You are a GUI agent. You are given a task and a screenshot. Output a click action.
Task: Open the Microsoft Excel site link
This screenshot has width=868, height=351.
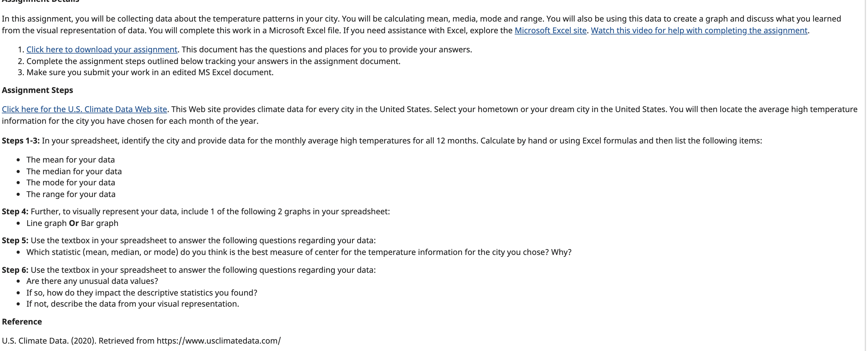(x=550, y=30)
